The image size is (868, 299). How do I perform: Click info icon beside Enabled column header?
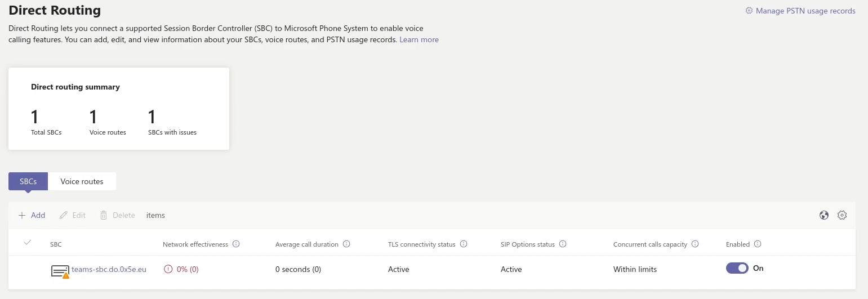[758, 244]
